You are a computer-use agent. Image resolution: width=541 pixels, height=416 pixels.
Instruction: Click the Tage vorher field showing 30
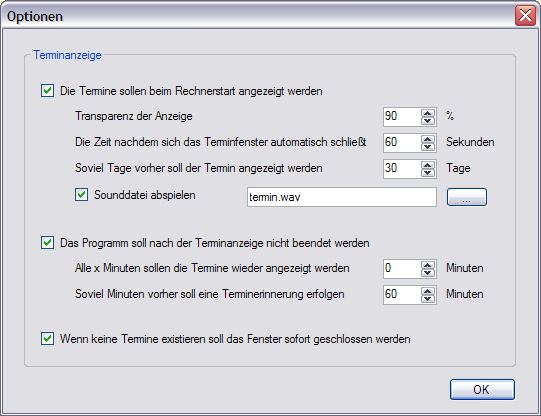(x=402, y=169)
